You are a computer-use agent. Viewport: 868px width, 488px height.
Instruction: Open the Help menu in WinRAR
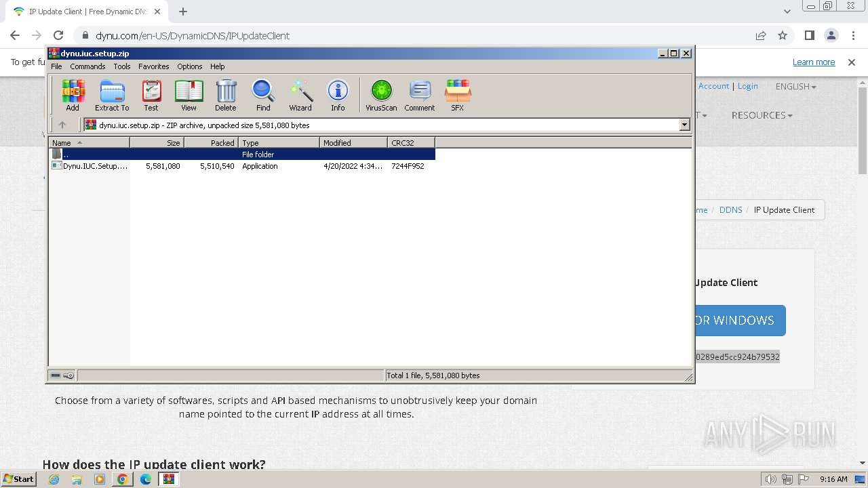tap(217, 66)
